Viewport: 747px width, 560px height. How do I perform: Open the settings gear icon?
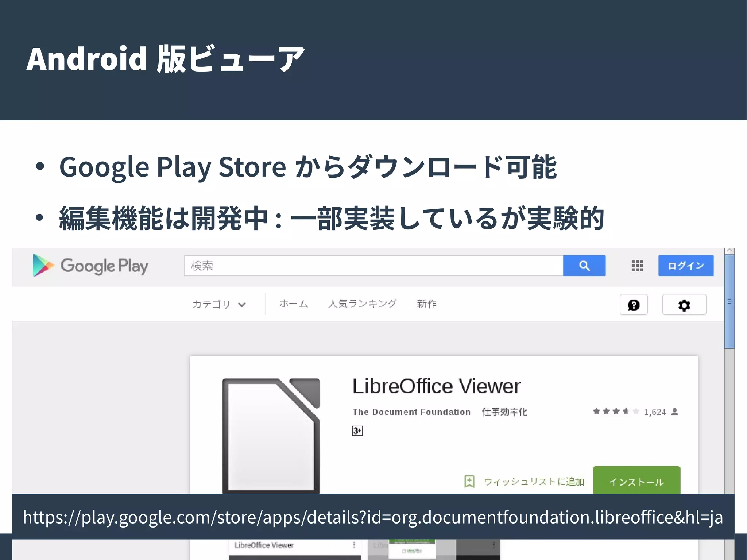pyautogui.click(x=684, y=305)
